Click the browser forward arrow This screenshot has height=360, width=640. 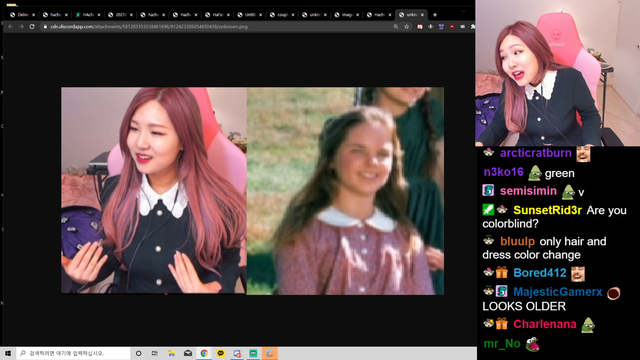[x=21, y=27]
